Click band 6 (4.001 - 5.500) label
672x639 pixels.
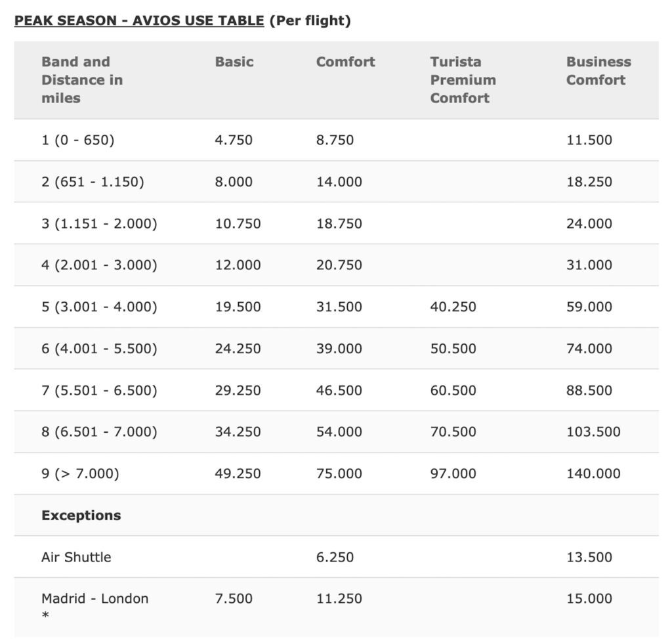pos(99,348)
